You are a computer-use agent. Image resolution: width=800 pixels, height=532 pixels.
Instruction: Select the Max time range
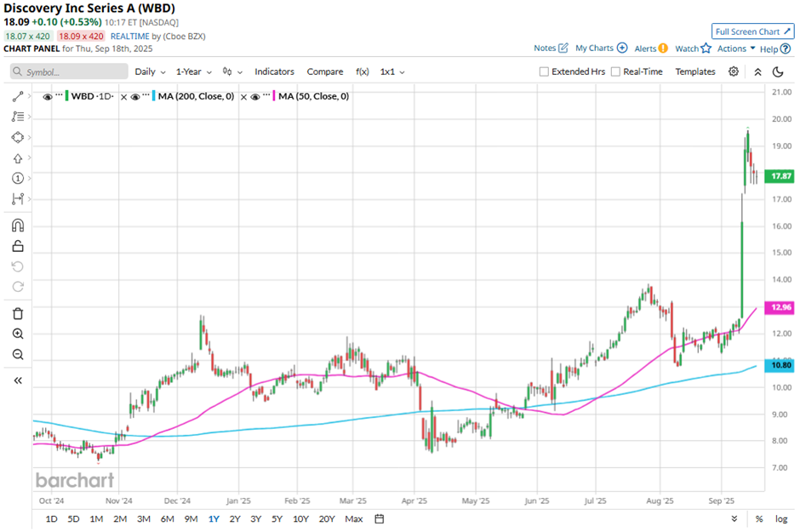click(353, 518)
